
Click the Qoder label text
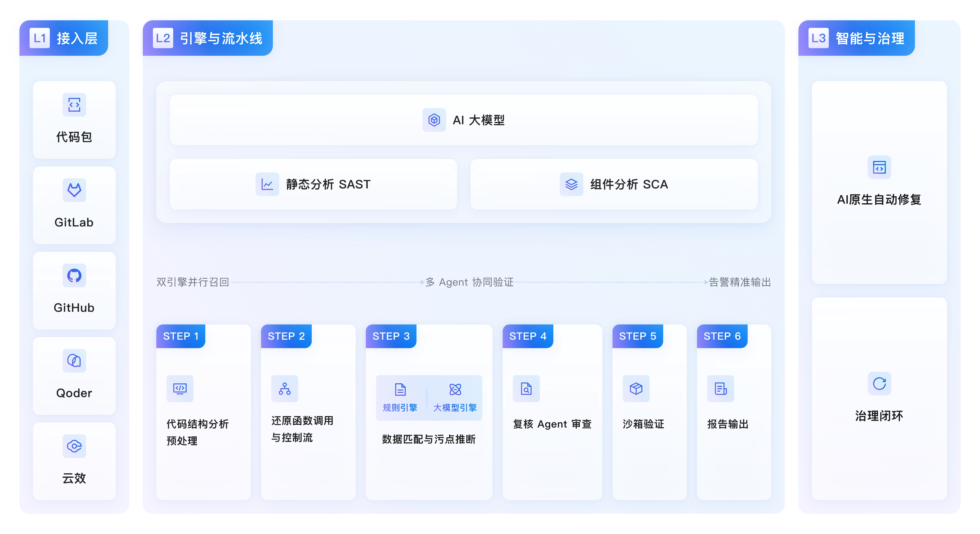[x=74, y=393]
